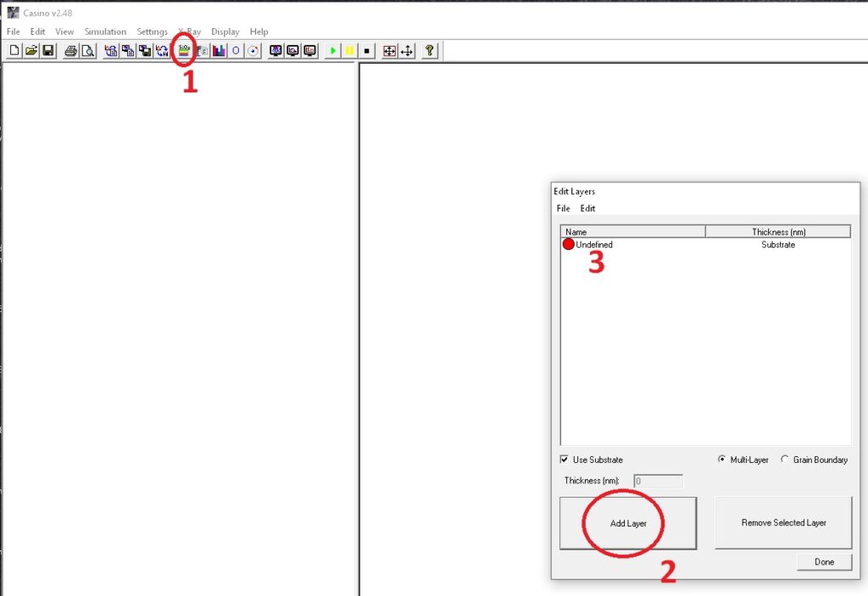Open Edit menu in Edit Layers dialog
This screenshot has width=868, height=596.
point(587,209)
